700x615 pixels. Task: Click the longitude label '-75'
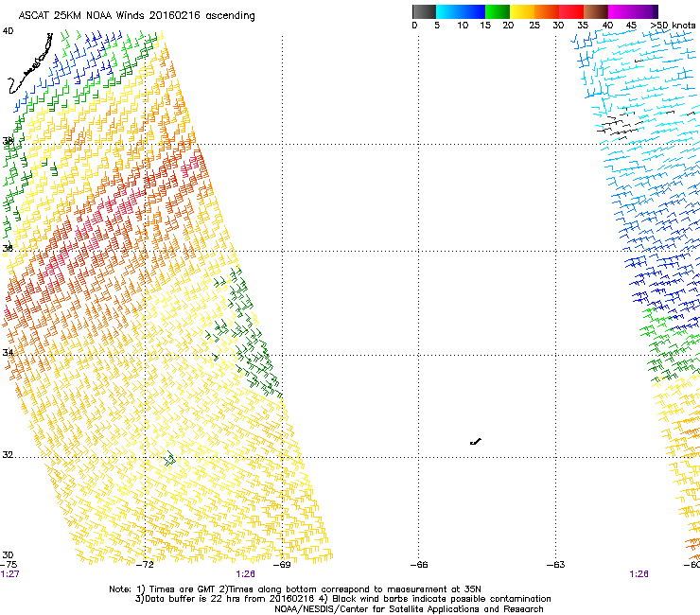click(9, 564)
